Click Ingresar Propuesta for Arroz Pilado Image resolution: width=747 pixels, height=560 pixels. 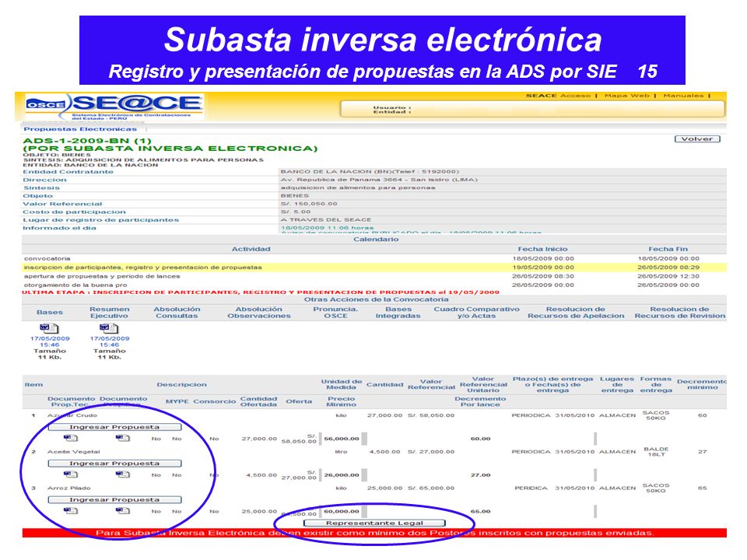[x=114, y=499]
